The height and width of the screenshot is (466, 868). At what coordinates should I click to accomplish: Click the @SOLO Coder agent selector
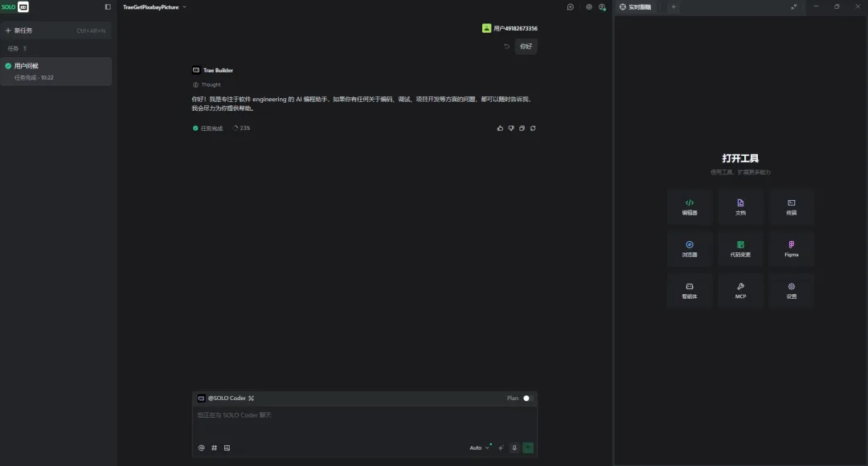226,398
